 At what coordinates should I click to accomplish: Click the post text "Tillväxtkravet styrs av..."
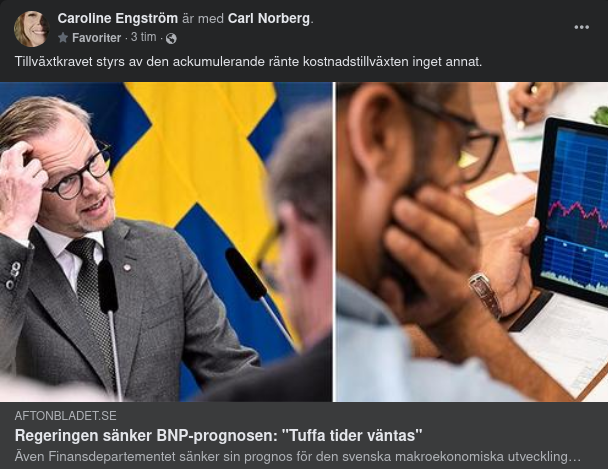(249, 62)
